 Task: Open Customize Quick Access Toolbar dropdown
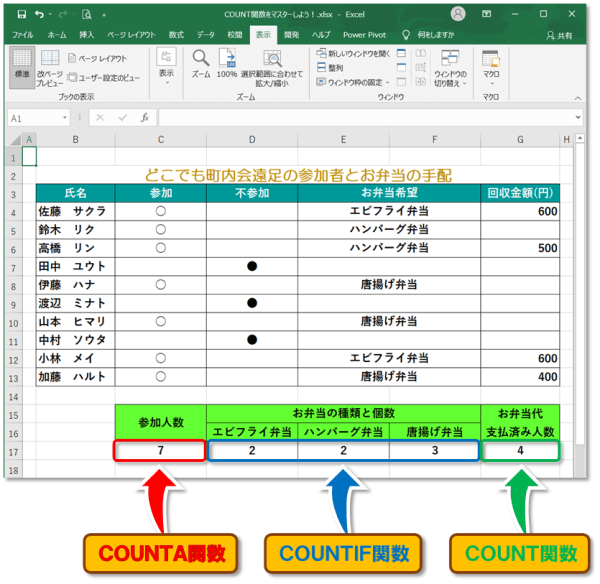click(104, 15)
